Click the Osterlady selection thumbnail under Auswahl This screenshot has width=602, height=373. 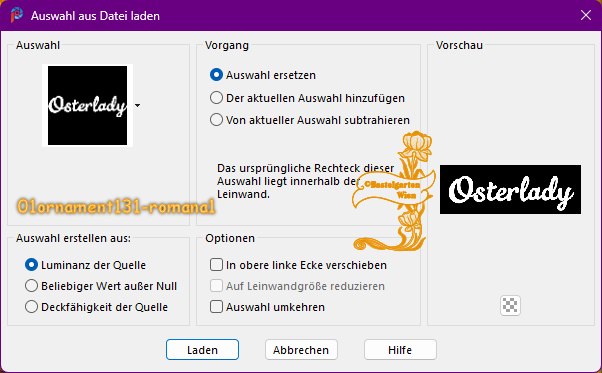coord(88,106)
